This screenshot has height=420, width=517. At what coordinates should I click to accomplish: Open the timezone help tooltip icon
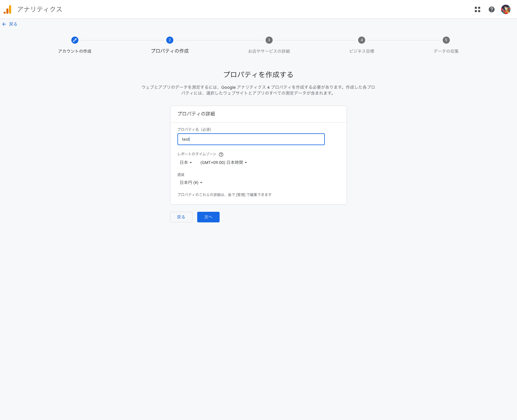[221, 154]
